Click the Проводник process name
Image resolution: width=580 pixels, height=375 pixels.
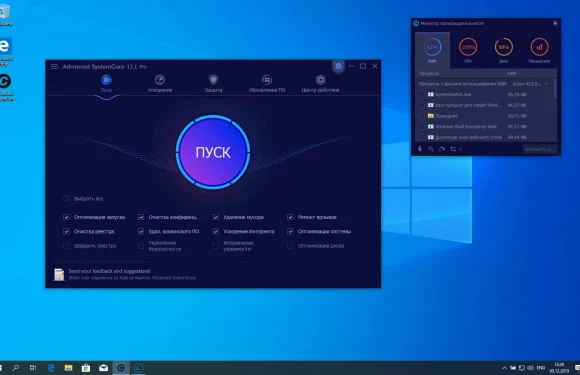coord(446,116)
